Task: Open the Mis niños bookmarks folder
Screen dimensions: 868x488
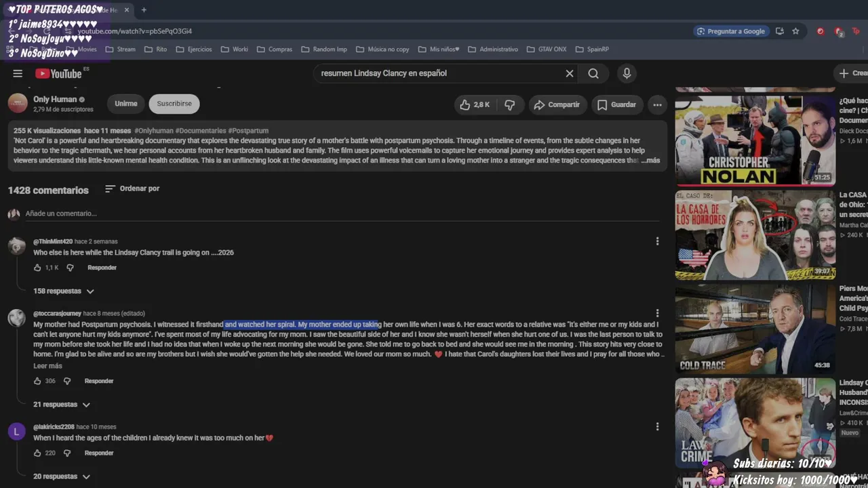Action: click(439, 49)
